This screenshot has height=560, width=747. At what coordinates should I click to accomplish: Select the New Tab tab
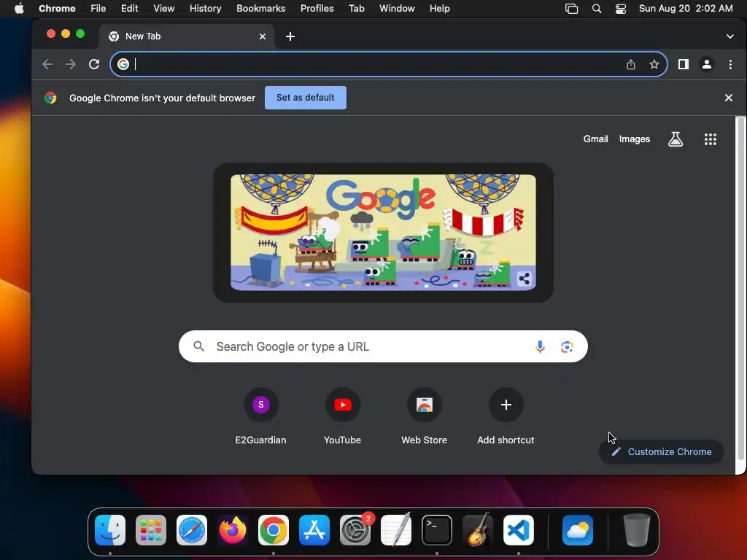coord(187,36)
